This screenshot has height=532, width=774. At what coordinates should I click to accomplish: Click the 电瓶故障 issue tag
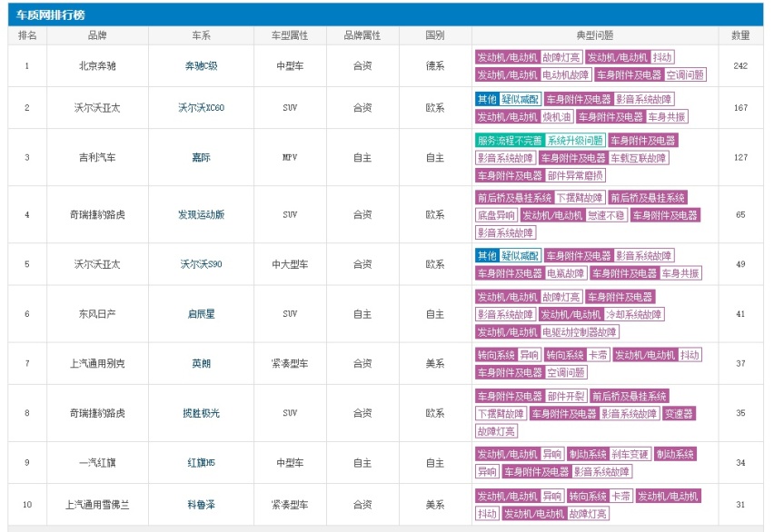[566, 273]
